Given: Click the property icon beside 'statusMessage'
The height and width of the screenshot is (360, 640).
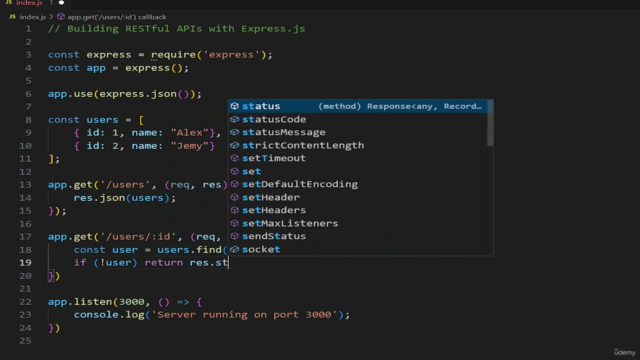Looking at the screenshot, I should click(234, 132).
